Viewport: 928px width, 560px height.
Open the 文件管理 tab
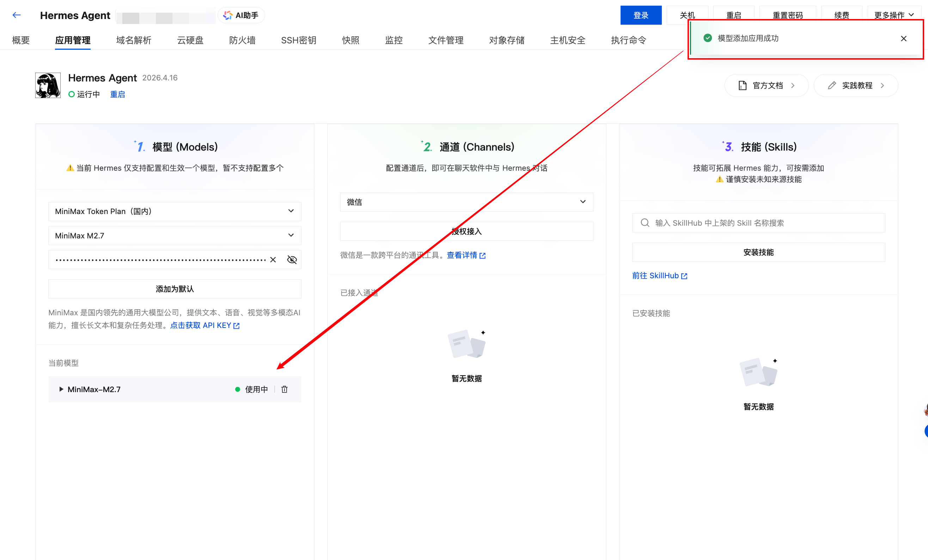tap(446, 40)
